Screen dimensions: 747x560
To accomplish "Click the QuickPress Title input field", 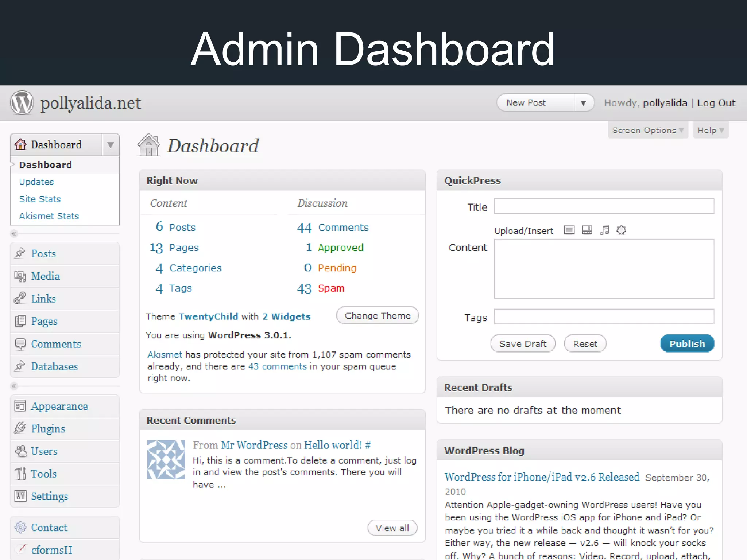I will pyautogui.click(x=604, y=206).
